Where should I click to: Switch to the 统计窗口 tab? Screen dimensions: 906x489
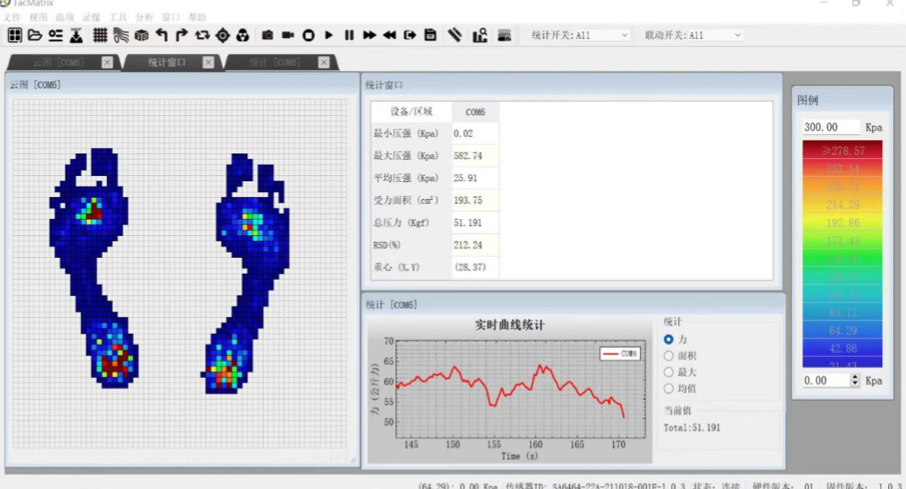(166, 62)
